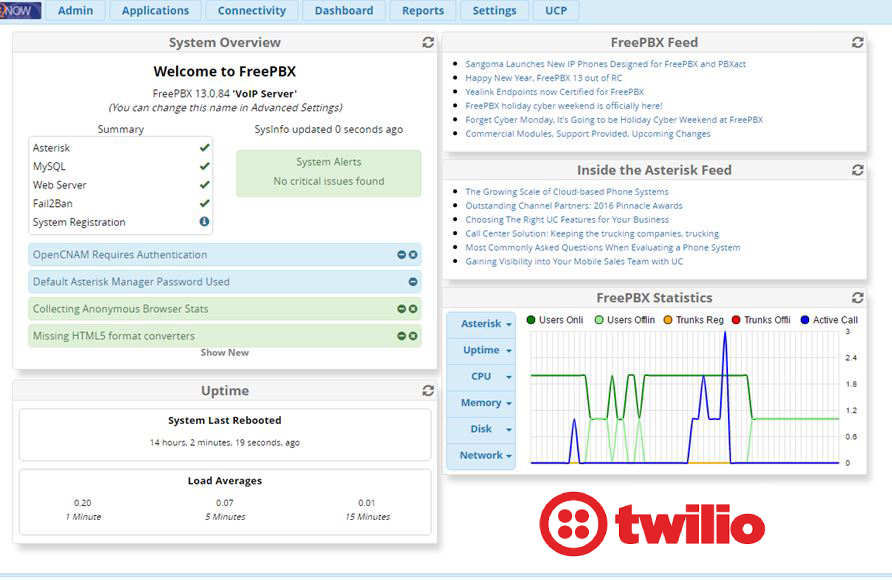Image resolution: width=892 pixels, height=580 pixels.
Task: Open the Admin menu
Action: [75, 11]
